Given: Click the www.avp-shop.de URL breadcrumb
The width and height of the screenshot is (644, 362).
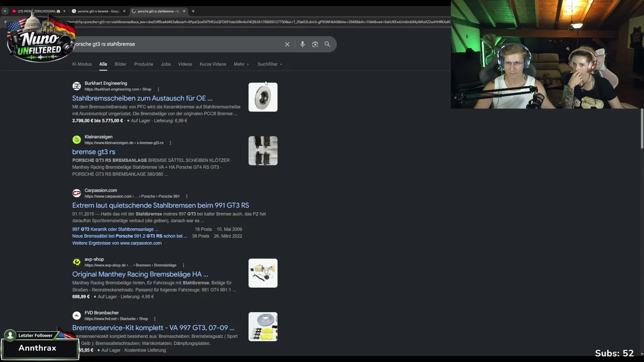Looking at the screenshot, I should click(x=130, y=265).
